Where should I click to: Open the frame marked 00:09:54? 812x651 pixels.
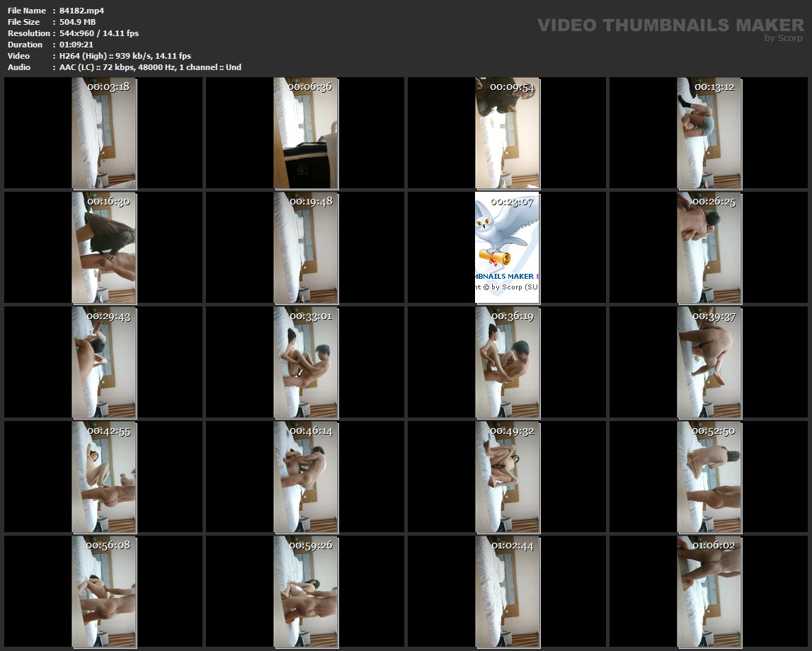point(508,133)
